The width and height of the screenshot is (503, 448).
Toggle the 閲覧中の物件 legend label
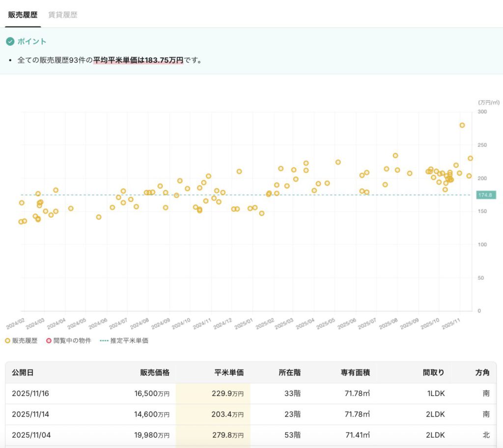point(72,341)
